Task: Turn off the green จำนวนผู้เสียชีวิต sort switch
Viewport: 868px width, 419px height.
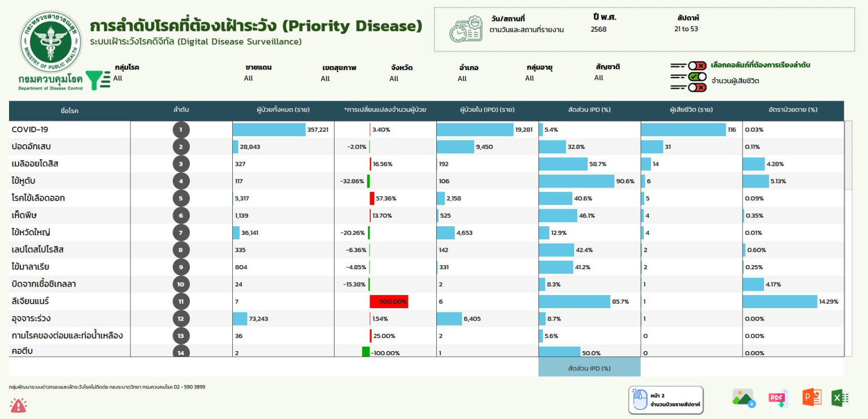Action: 697,76
